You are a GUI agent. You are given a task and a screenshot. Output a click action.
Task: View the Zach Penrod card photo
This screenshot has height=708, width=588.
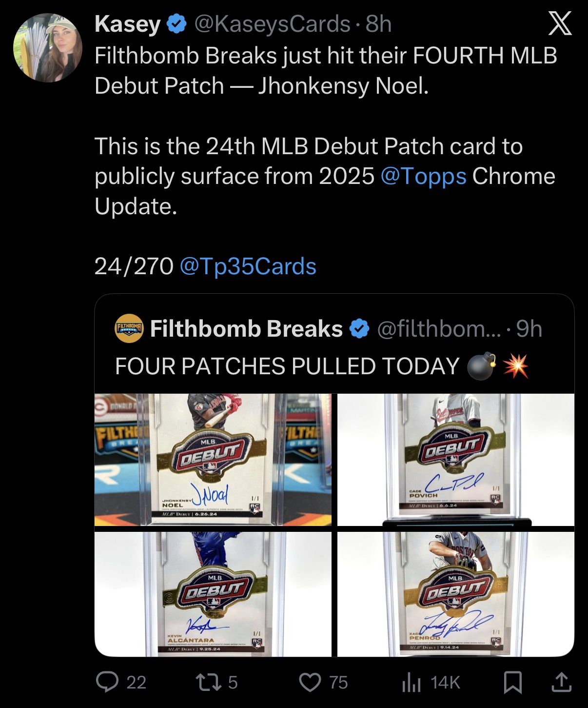456,594
